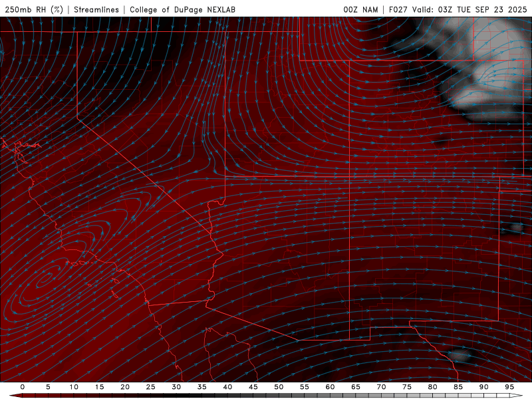Choose the "75" value on legend
Viewport: 532px width, 399px height.
pyautogui.click(x=407, y=387)
